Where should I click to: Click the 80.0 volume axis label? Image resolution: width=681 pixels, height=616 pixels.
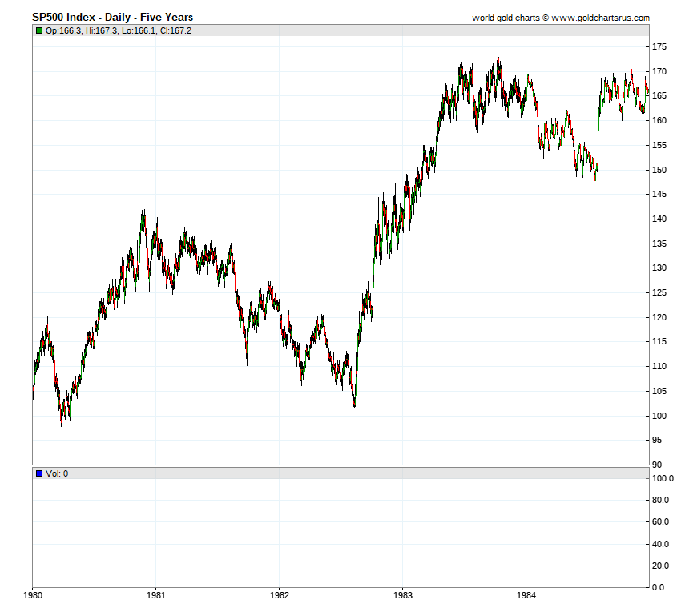[661, 501]
